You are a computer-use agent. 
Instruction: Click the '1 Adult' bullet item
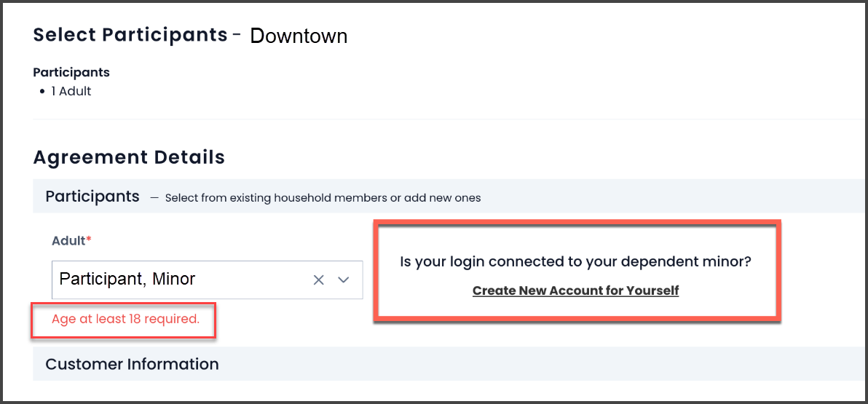pos(71,92)
